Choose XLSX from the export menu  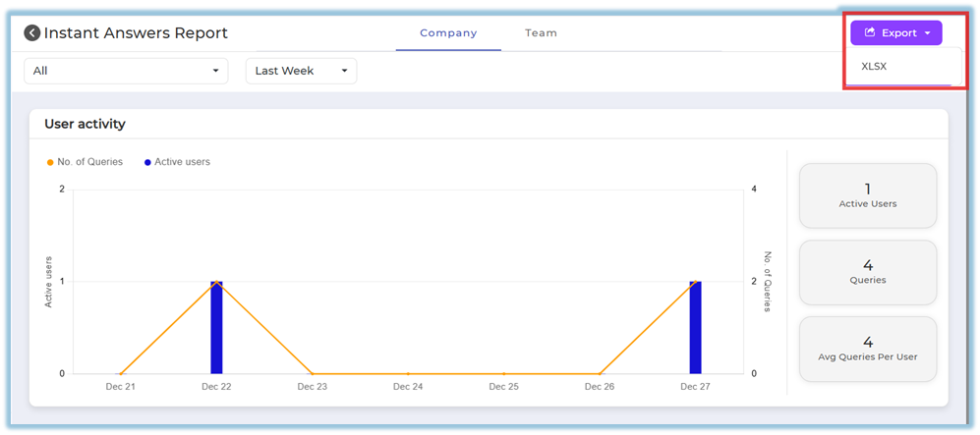click(875, 67)
